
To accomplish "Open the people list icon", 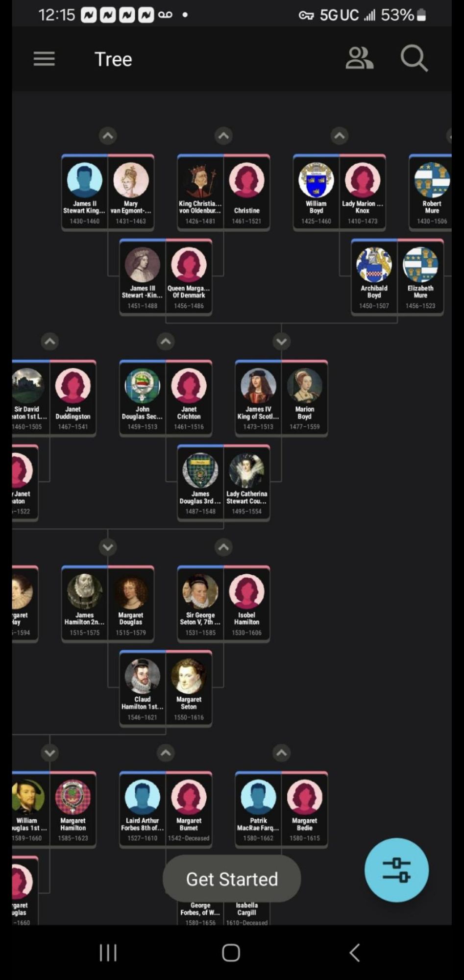I will (359, 58).
